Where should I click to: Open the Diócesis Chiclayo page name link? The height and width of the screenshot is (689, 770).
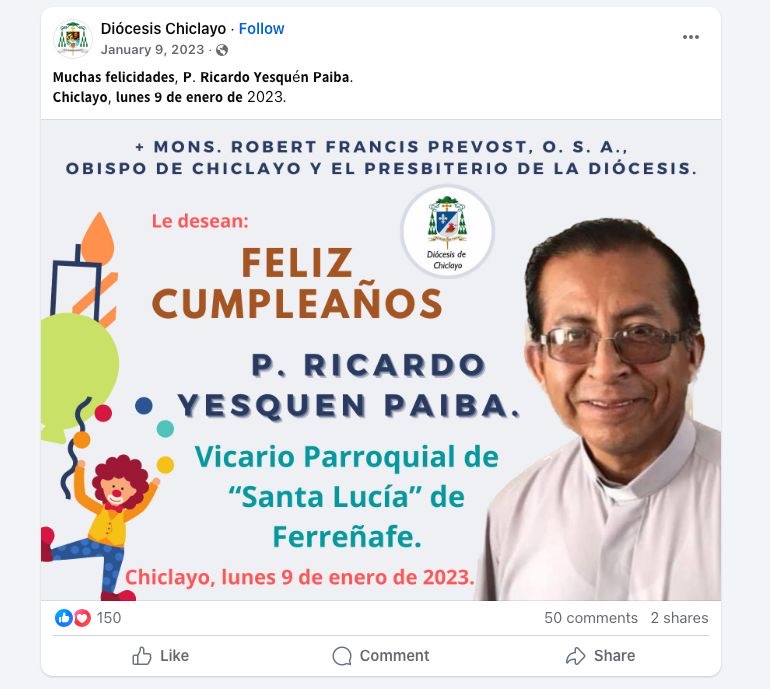click(x=163, y=28)
